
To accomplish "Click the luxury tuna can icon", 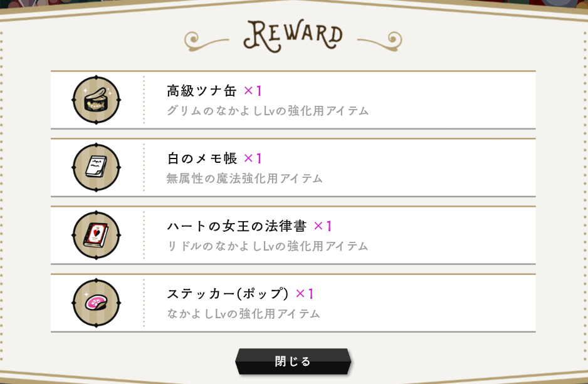I will click(x=96, y=100).
